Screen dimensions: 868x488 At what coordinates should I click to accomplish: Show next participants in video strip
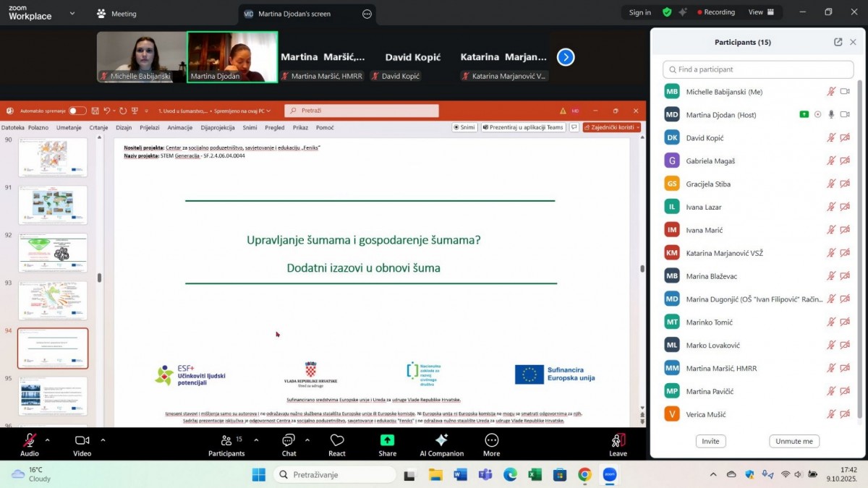(x=566, y=57)
